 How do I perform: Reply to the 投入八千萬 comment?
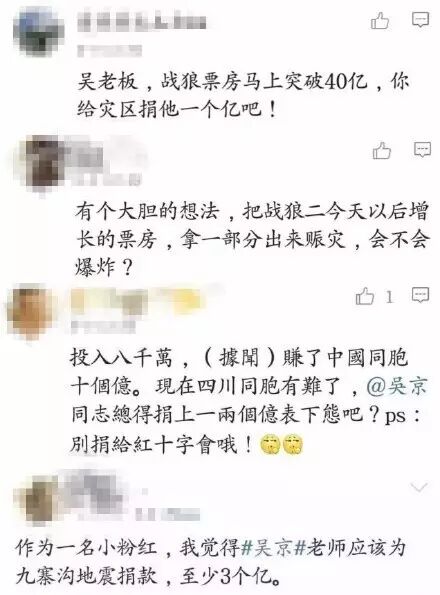pyautogui.click(x=421, y=295)
